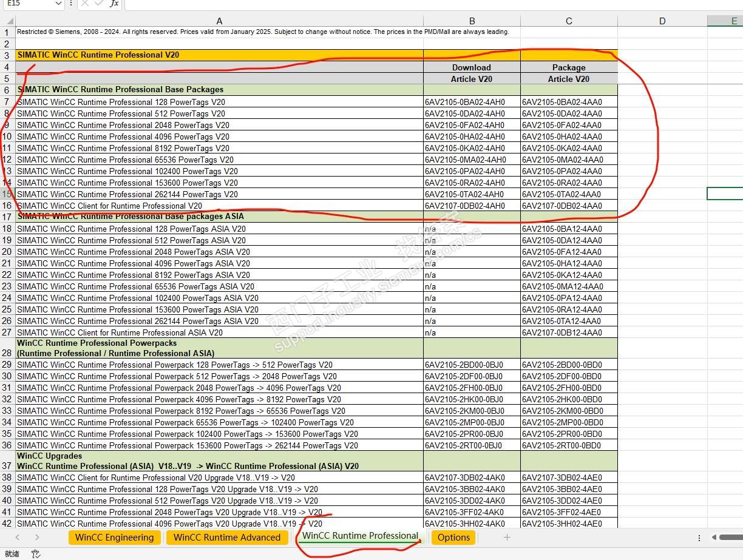Click the formula bar Enter checkmark icon

coord(99,4)
